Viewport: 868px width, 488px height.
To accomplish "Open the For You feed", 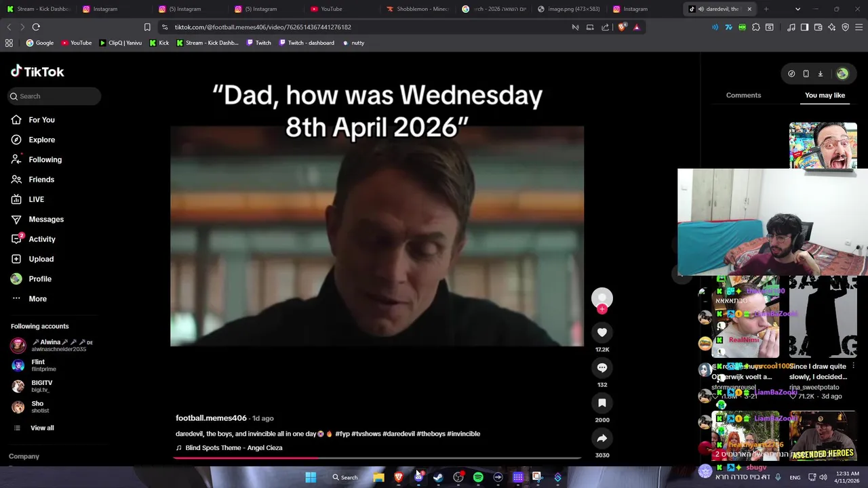I will (33, 120).
